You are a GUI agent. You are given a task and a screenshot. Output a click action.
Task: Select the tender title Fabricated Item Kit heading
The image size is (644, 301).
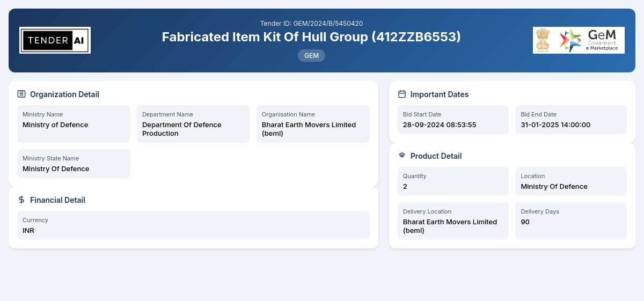311,37
